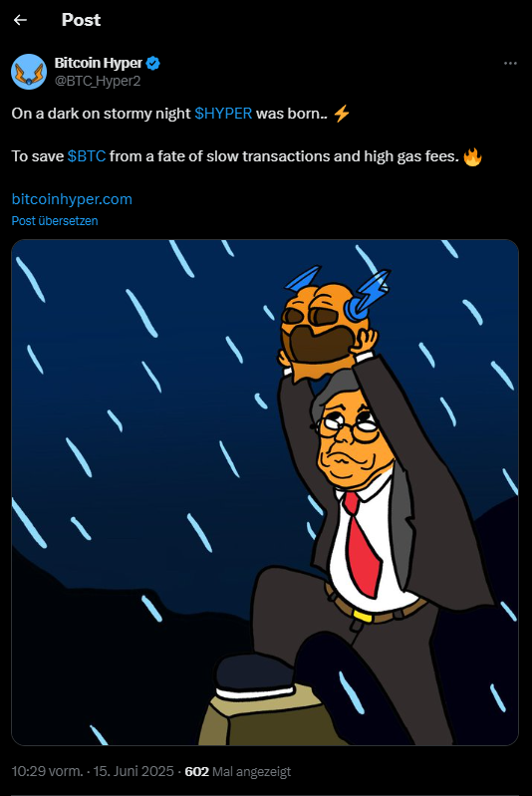View the 602 Mal angezeigt count

[237, 772]
